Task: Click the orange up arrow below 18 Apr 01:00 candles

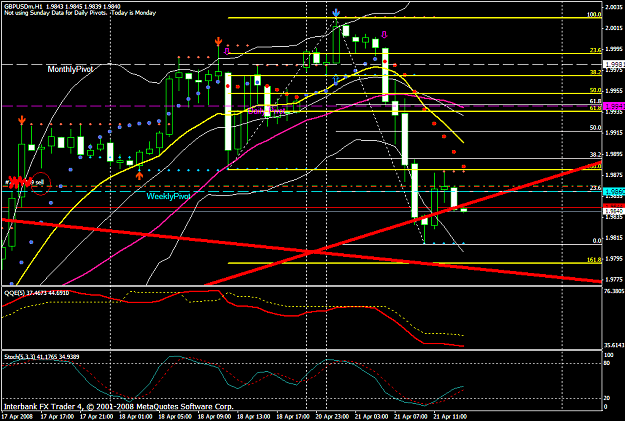Action: coord(139,175)
